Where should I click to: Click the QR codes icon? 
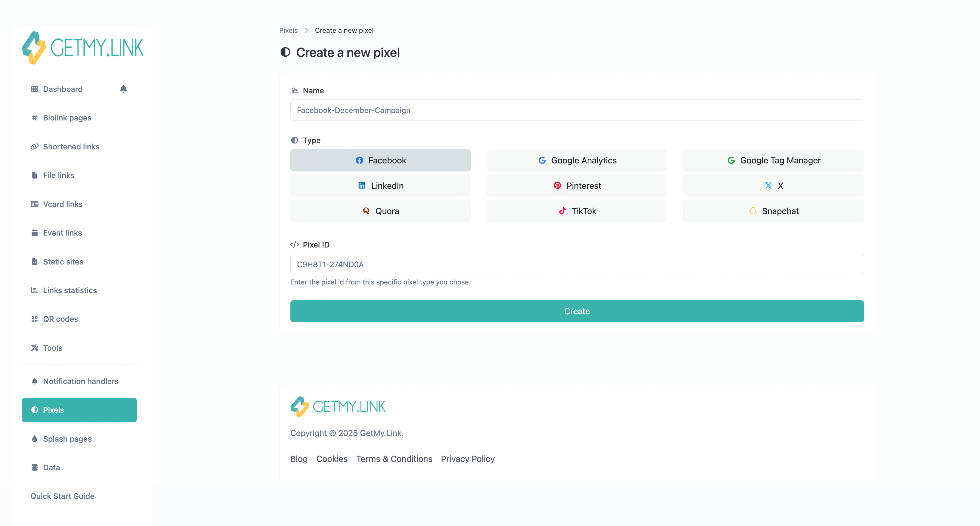pos(35,319)
